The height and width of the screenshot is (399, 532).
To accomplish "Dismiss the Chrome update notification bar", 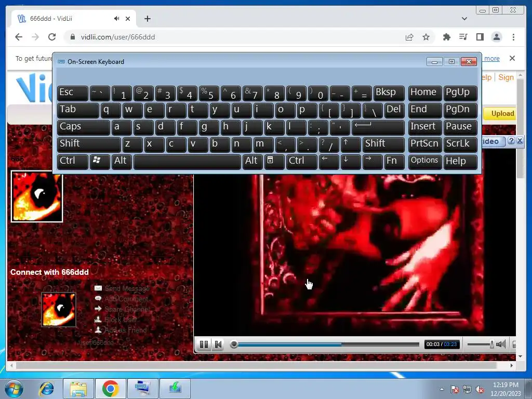I will pyautogui.click(x=512, y=58).
